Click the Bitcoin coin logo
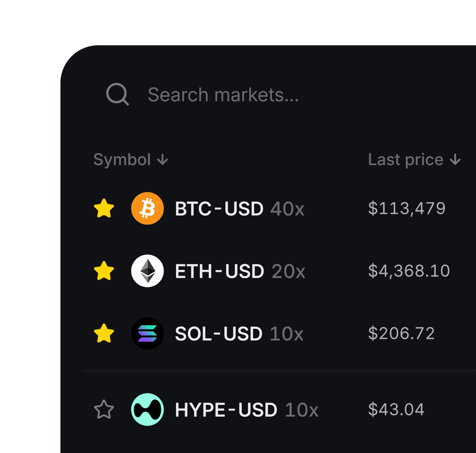This screenshot has height=453, width=476. click(x=147, y=208)
